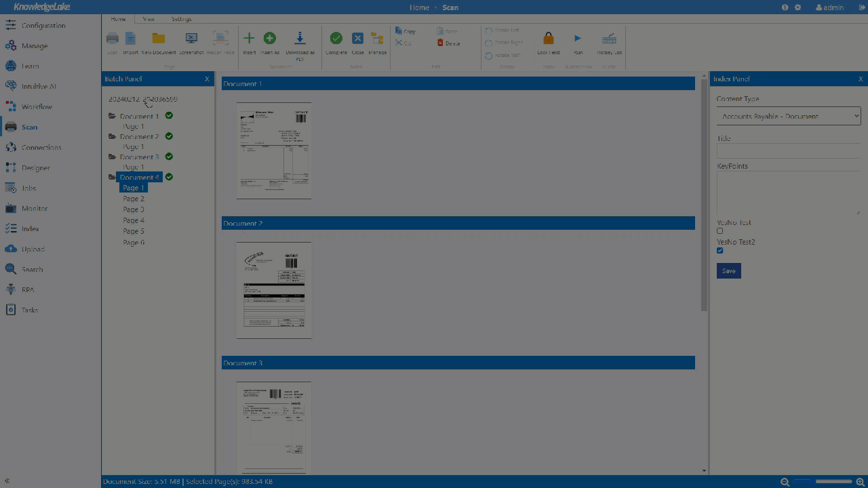
Task: Click the Save button in Index Panel
Action: pos(728,271)
